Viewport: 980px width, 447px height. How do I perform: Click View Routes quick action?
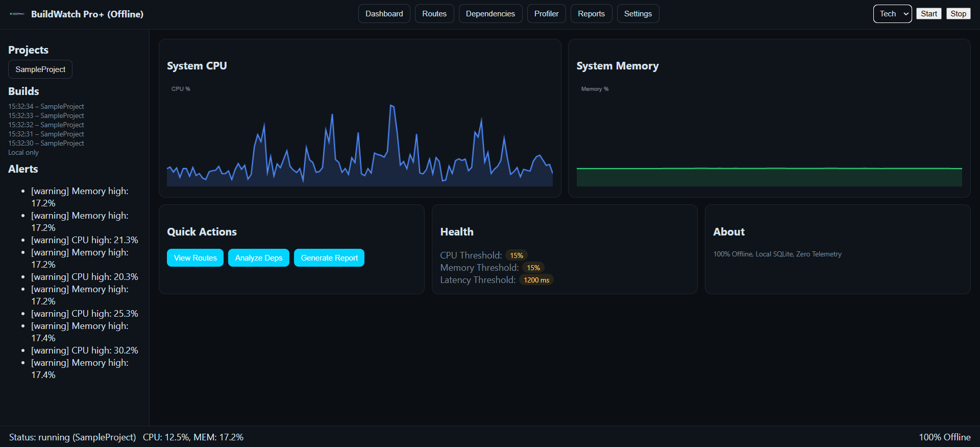pos(195,258)
